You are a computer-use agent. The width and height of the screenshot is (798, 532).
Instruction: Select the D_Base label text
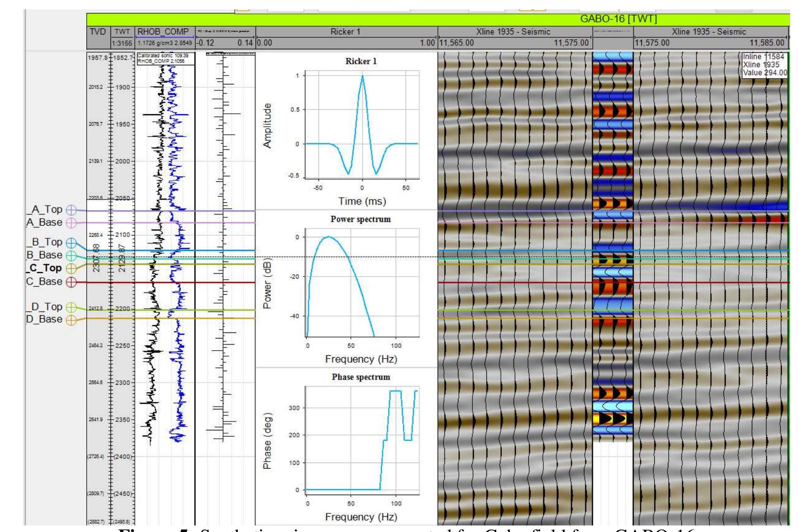[x=44, y=319]
